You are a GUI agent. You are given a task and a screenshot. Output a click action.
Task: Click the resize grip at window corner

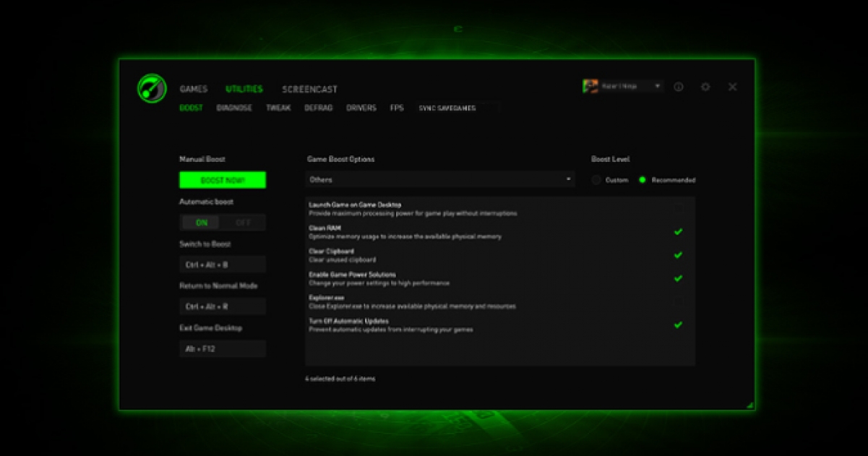(x=749, y=405)
